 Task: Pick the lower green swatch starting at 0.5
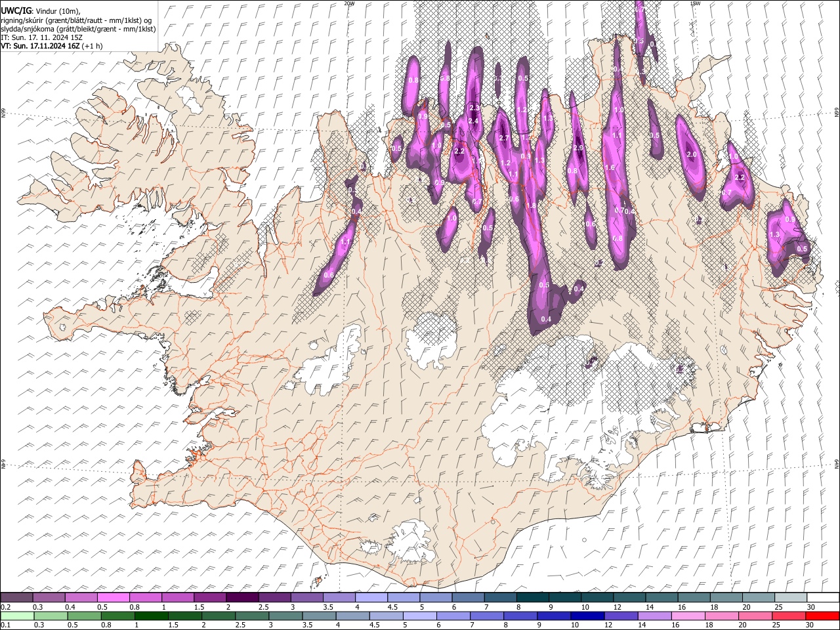coord(84,616)
